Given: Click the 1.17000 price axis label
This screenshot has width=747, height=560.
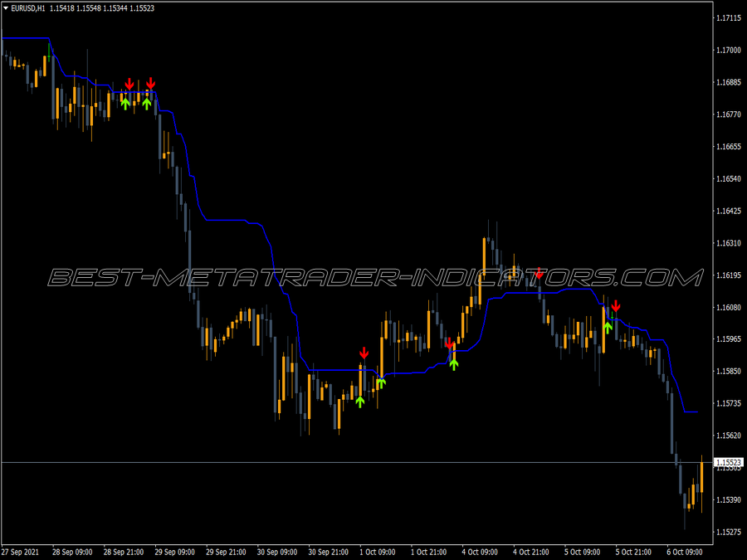Looking at the screenshot, I should tap(729, 50).
